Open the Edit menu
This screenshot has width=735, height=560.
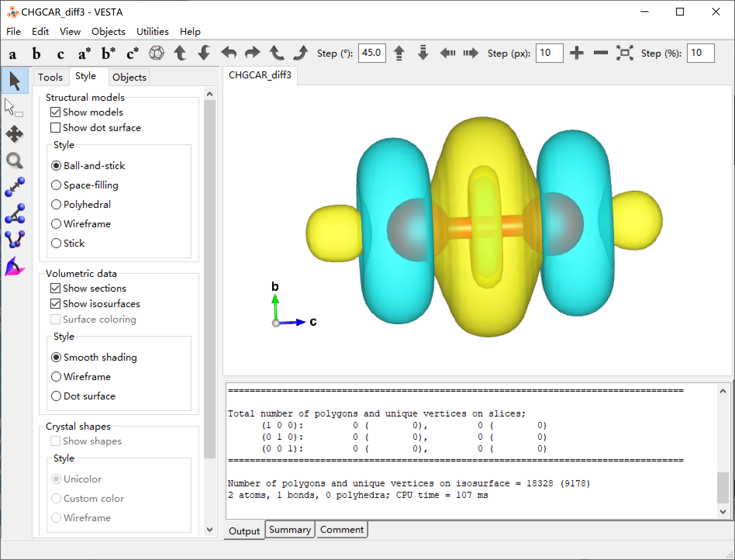coord(40,31)
